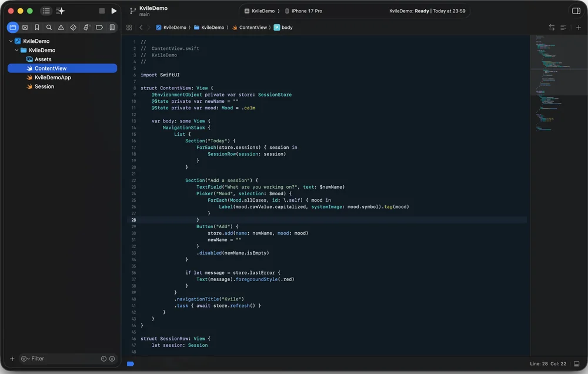The height and width of the screenshot is (374, 588).
Task: Add a new editor with plus button
Action: point(578,28)
